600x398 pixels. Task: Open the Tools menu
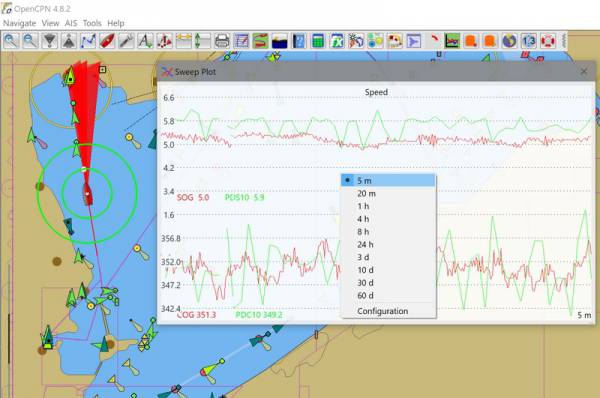pos(92,23)
